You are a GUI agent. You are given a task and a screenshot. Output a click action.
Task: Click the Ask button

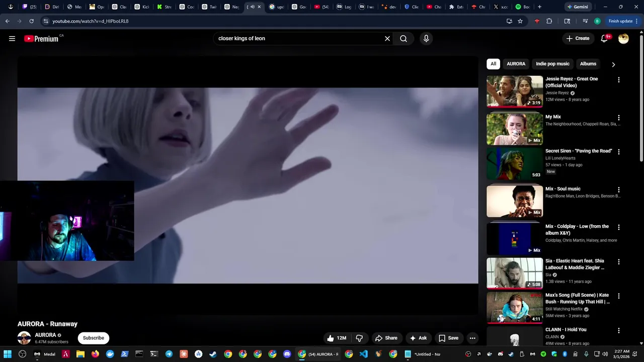(418, 338)
